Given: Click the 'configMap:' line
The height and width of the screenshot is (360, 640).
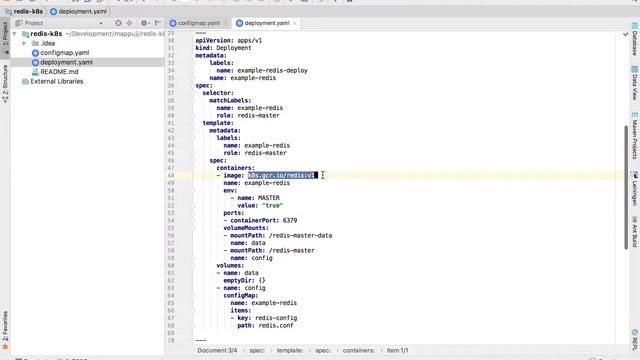Looking at the screenshot, I should click(x=241, y=296).
